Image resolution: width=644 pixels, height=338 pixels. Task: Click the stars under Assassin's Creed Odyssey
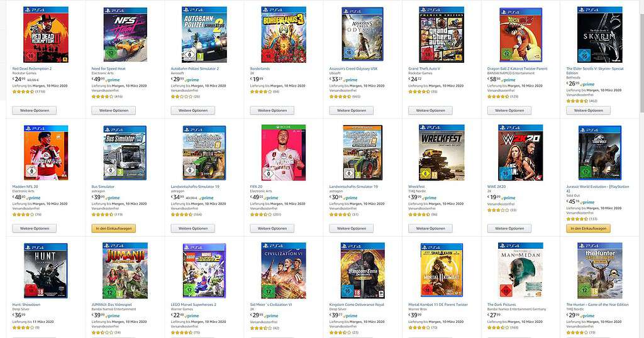pos(340,96)
